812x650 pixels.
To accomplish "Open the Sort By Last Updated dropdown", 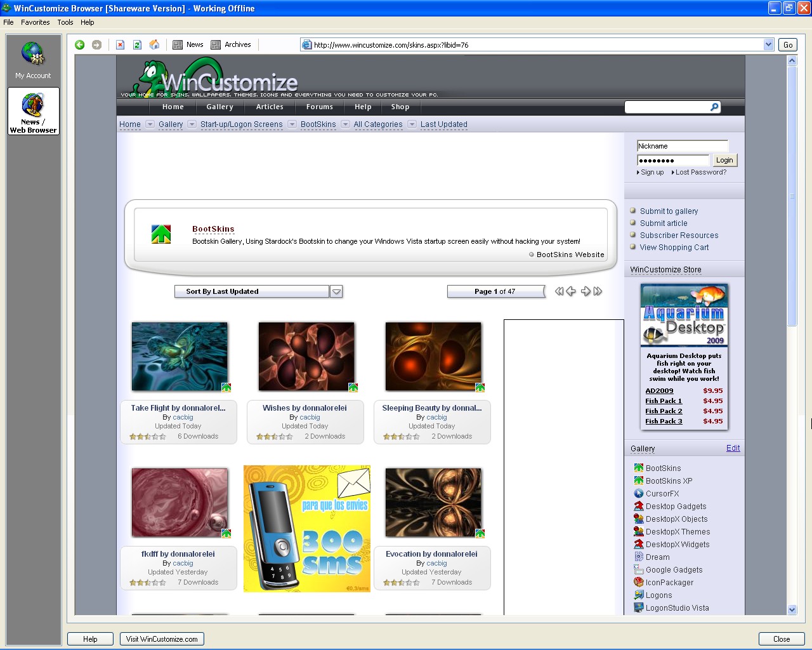I will click(x=336, y=291).
